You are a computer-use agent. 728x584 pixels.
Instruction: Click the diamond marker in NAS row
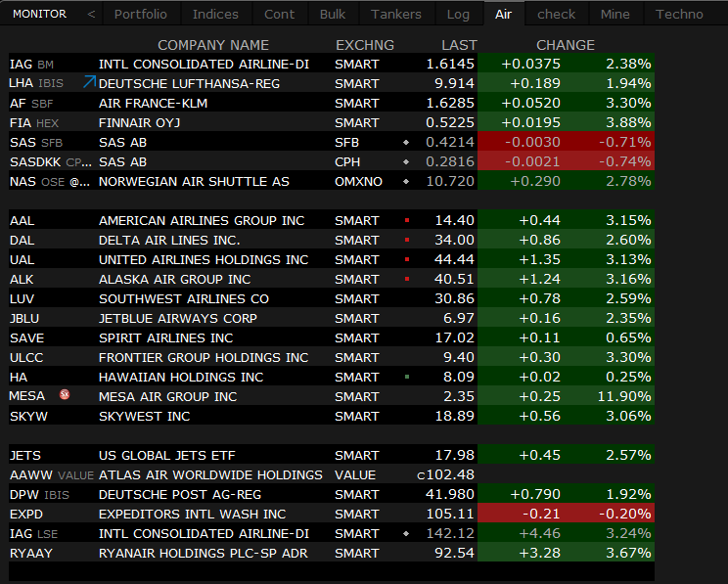coord(406,182)
